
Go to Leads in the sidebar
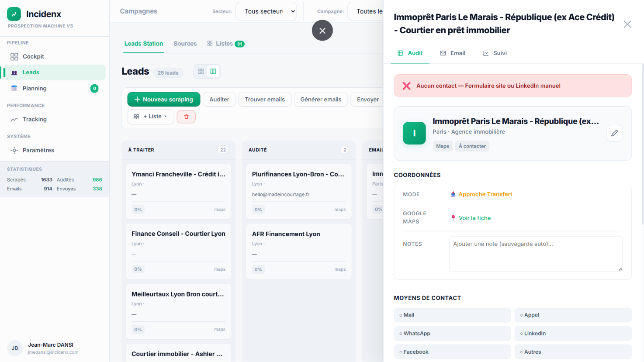(x=55, y=72)
